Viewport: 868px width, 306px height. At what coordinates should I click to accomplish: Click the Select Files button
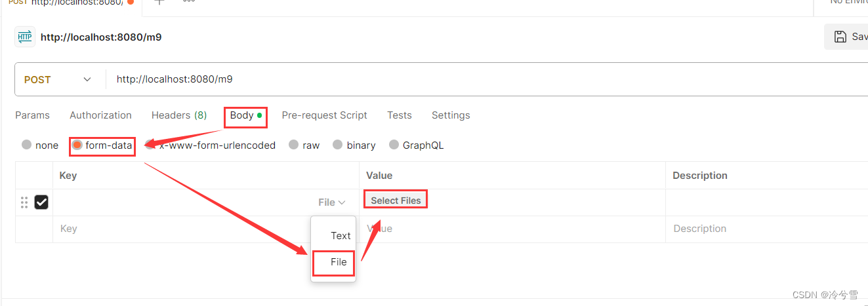pos(396,201)
